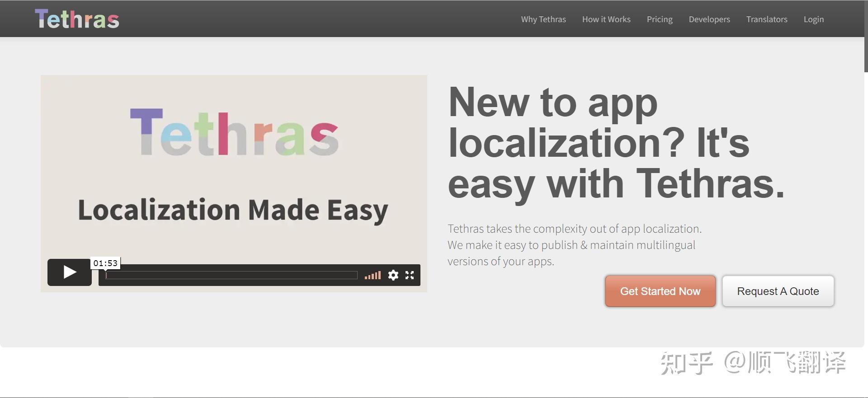Navigate to Translators section

pos(767,19)
